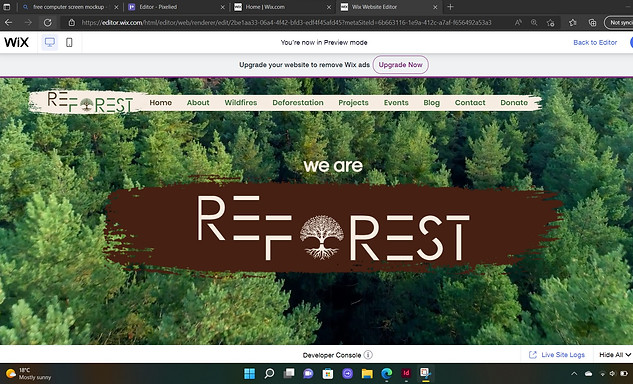Close the free computer screen mockup tab

point(116,7)
